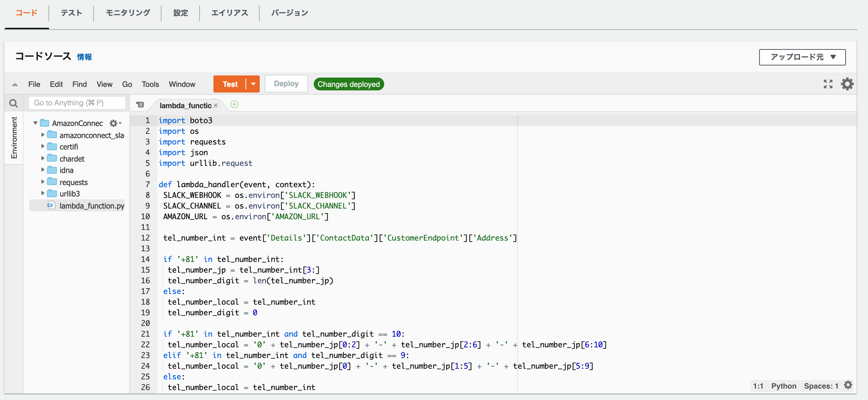This screenshot has height=400, width=868.
Task: Click 'import boto3' on line 1
Action: tap(185, 120)
